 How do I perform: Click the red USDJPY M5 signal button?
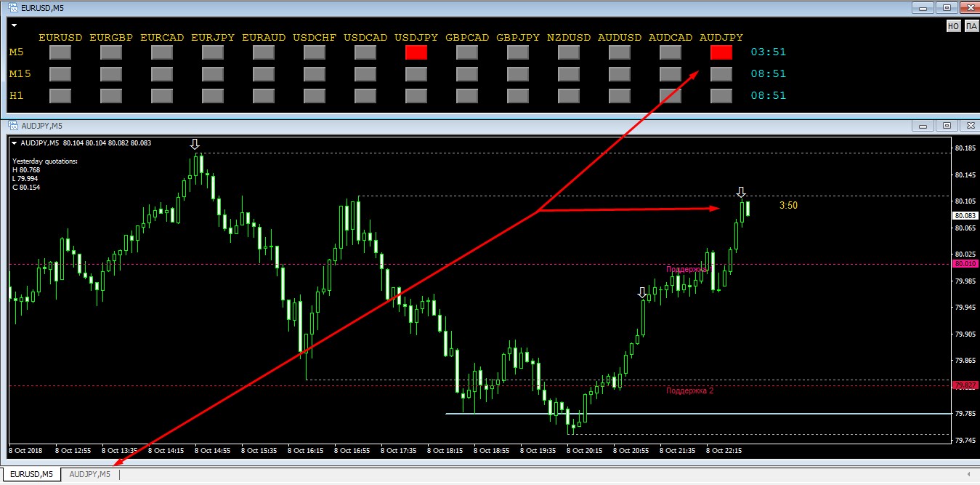pos(416,52)
